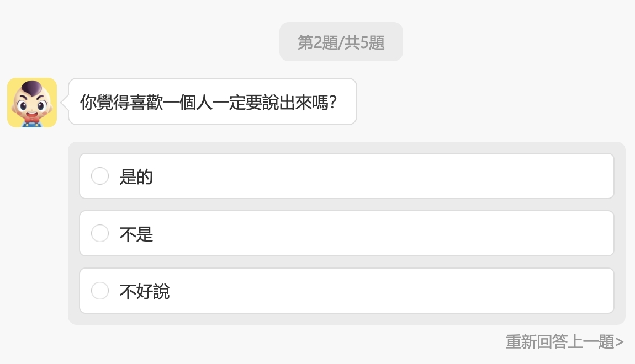Click the 第2題/共5題 progress indicator
This screenshot has width=635, height=364.
341,41
